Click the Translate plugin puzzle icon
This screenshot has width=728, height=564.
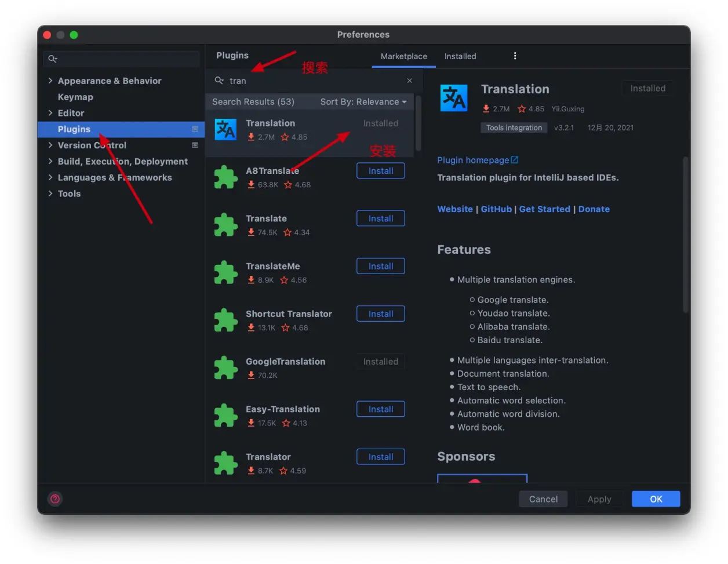(225, 225)
